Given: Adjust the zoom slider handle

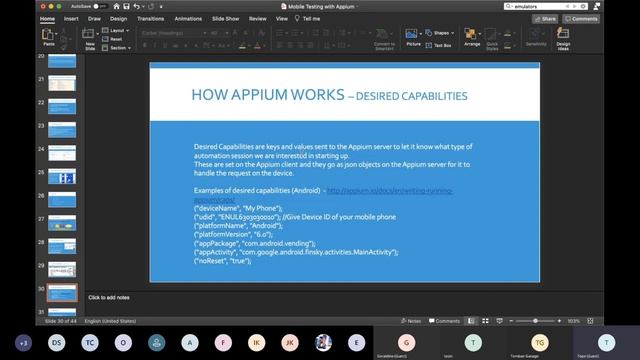Looking at the screenshot, I should [x=535, y=321].
